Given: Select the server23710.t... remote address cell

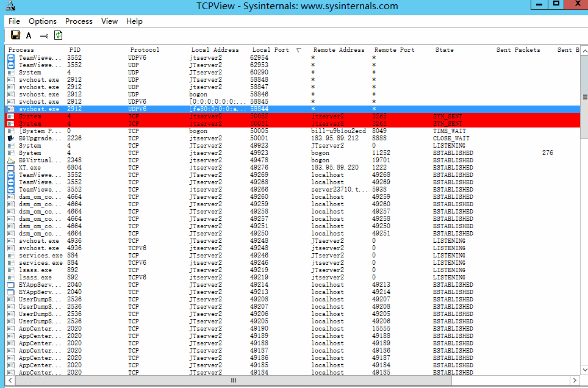Looking at the screenshot, I should click(339, 190).
